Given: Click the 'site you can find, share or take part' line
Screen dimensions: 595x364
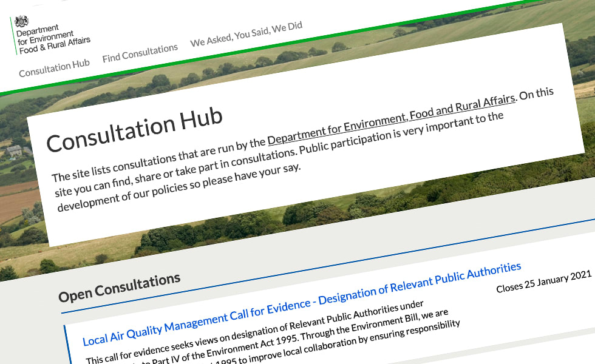Looking at the screenshot, I should (279, 155).
